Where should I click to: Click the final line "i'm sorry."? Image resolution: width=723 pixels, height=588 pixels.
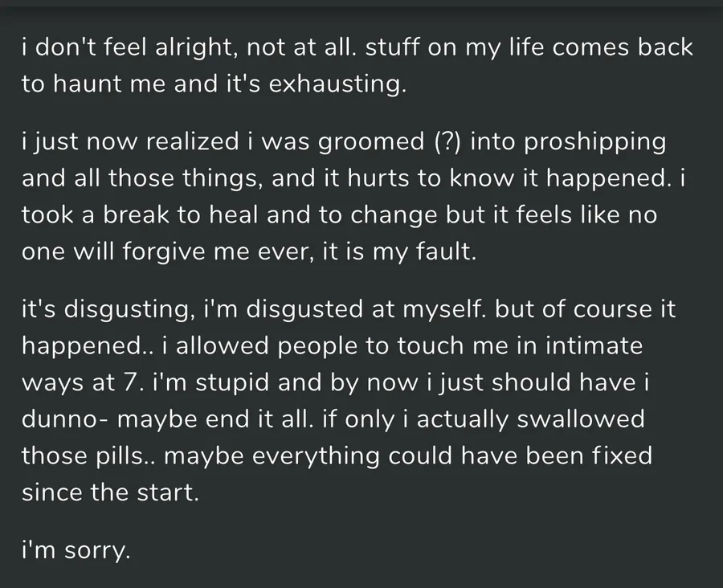[x=76, y=551]
